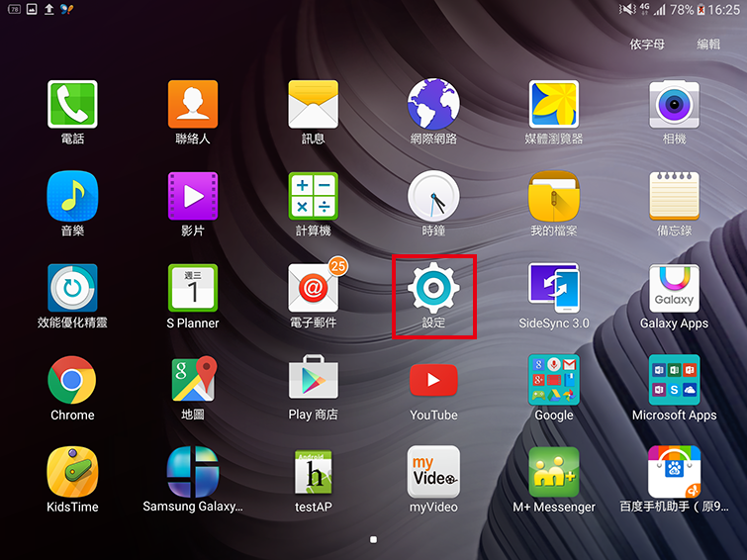The width and height of the screenshot is (747, 560).
Task: Open the Samsung Galaxy app
Action: coord(193,472)
